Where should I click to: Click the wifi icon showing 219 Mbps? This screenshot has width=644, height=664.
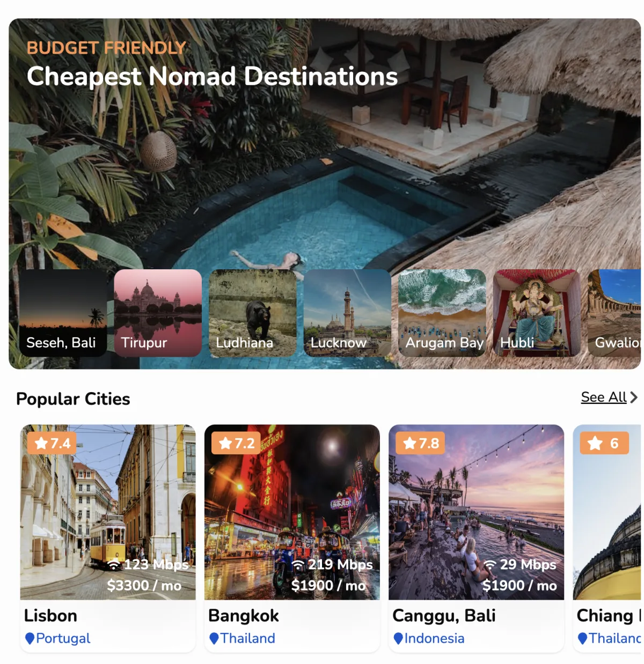tap(298, 565)
